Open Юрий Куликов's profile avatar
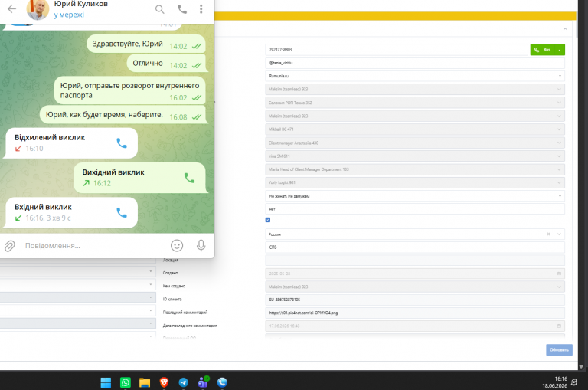 point(38,9)
